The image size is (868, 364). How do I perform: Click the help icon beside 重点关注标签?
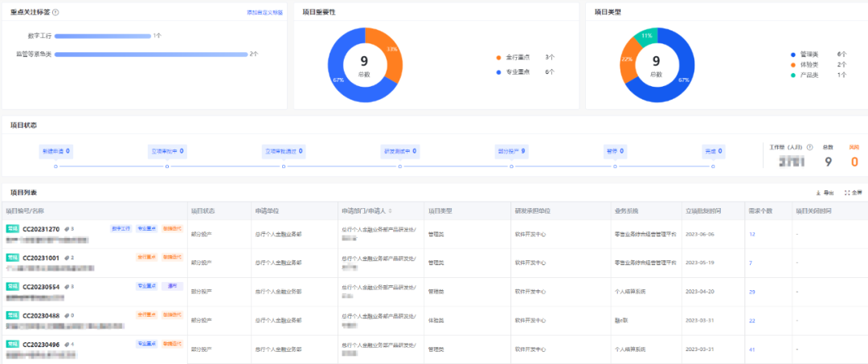(56, 12)
